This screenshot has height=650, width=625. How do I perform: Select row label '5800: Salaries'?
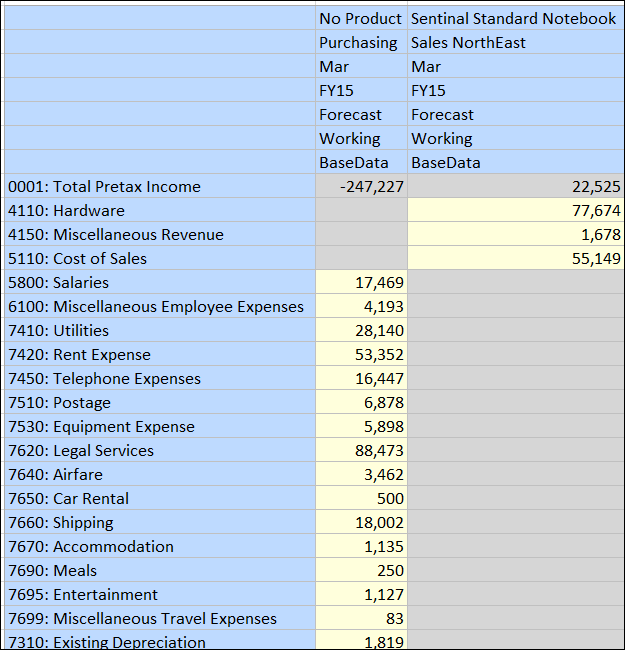pos(160,283)
